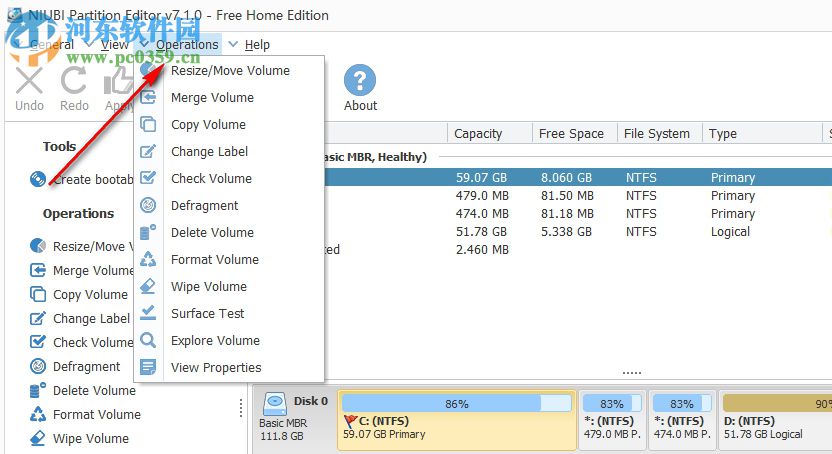The width and height of the screenshot is (832, 454).
Task: Open the Operations menu in menu bar
Action: pos(187,45)
